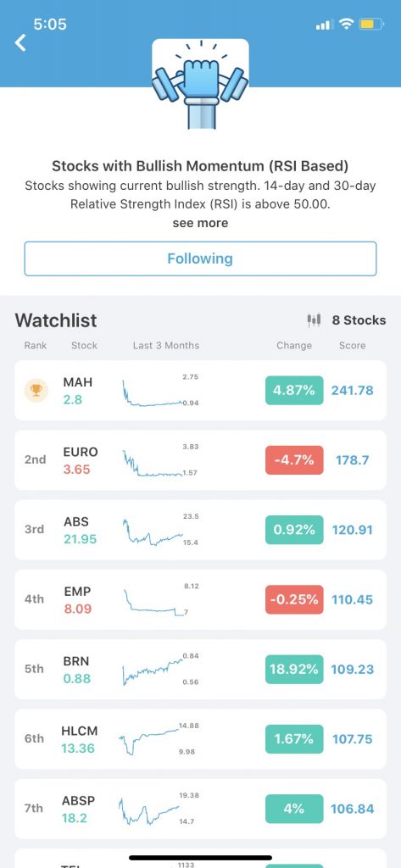Toggle the Following button
This screenshot has width=401, height=868.
200,259
